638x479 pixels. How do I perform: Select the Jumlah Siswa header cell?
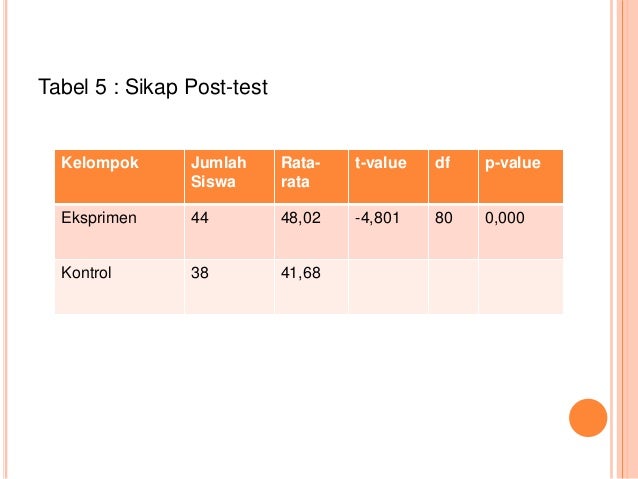point(229,176)
